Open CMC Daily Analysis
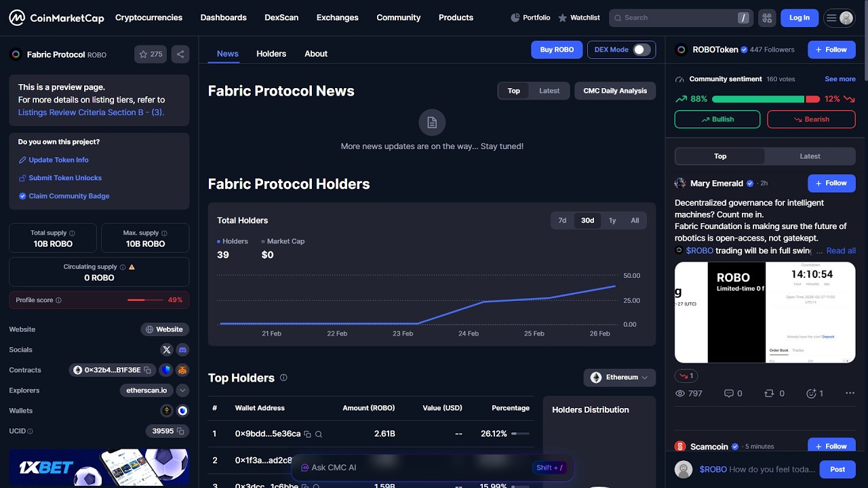 [615, 91]
